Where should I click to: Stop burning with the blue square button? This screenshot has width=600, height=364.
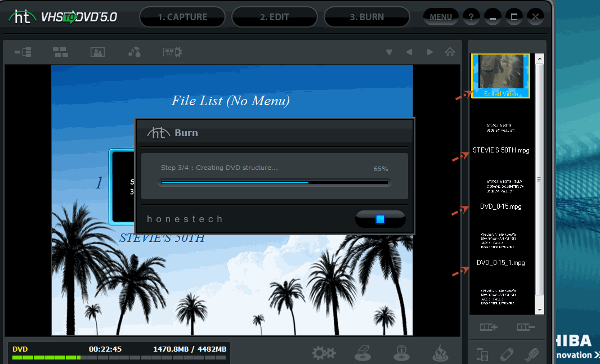(380, 219)
